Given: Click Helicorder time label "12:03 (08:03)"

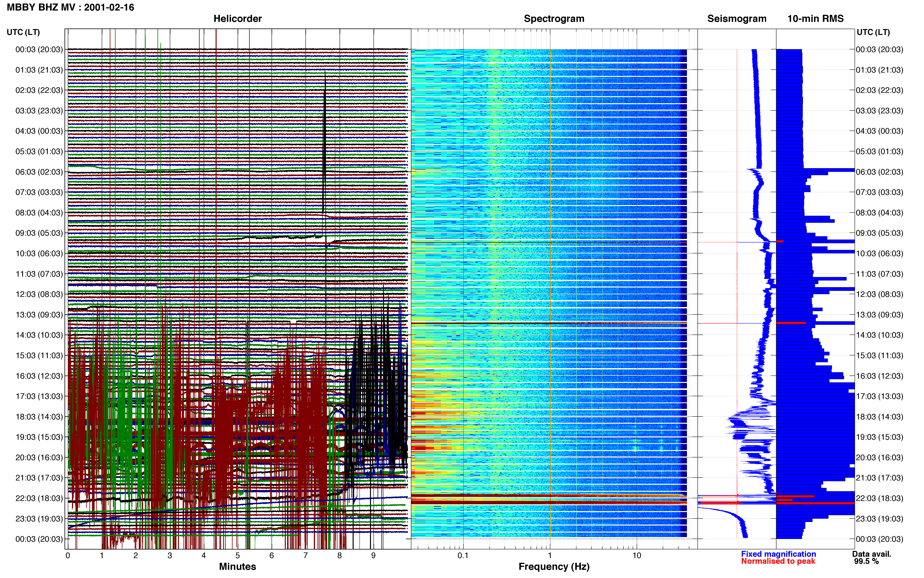Looking at the screenshot, I should pyautogui.click(x=39, y=294).
